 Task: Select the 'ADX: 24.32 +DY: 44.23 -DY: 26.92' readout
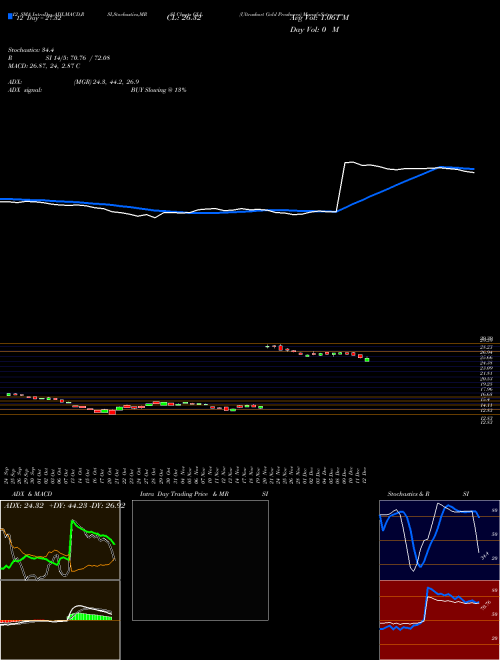pyautogui.click(x=64, y=506)
